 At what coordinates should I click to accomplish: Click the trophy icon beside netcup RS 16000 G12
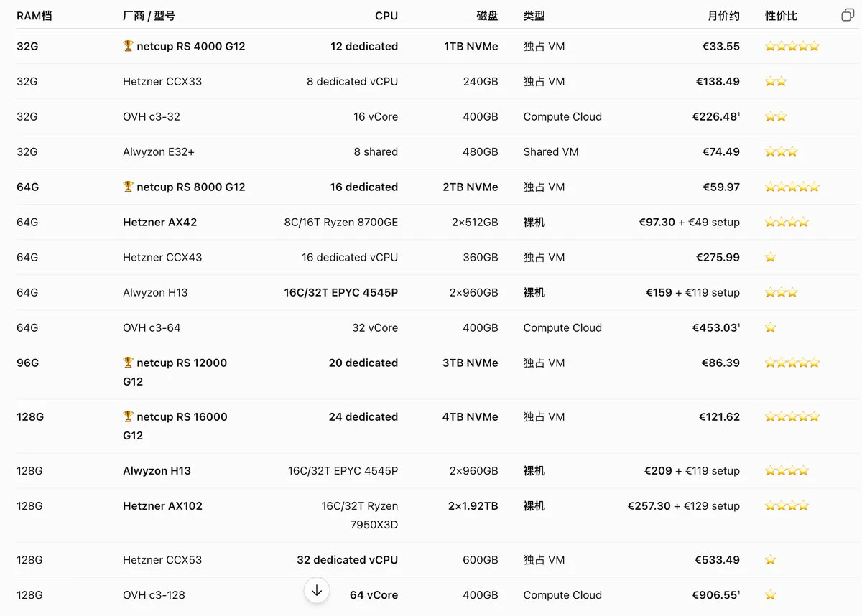129,416
